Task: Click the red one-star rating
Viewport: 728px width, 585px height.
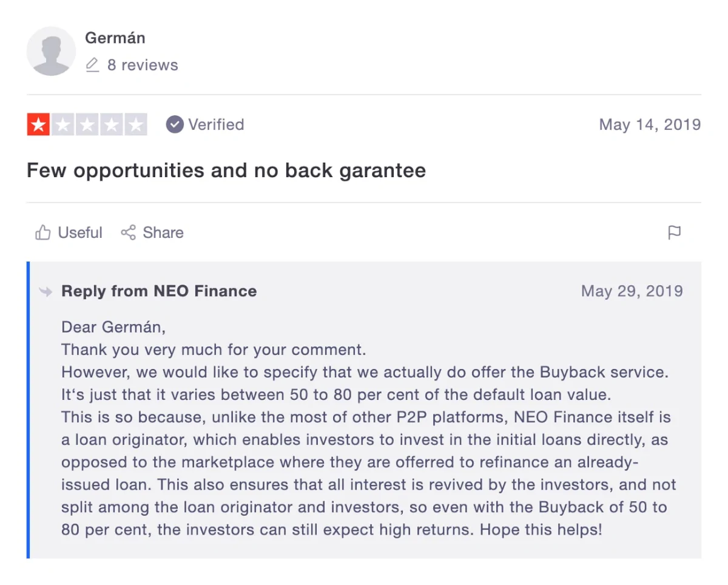Action: [39, 124]
